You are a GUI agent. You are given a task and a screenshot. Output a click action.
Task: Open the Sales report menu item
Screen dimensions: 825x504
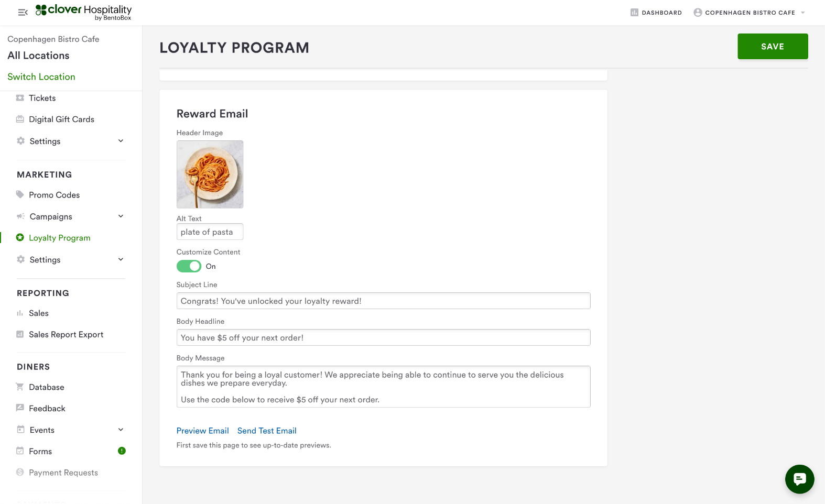tap(39, 313)
